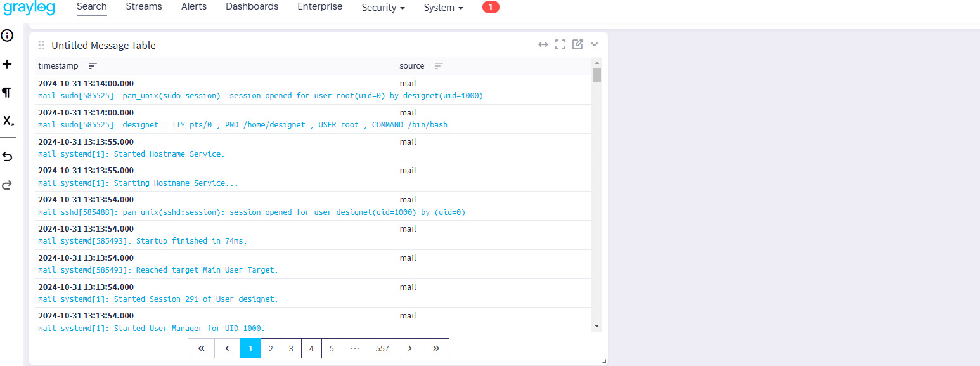Toggle widget width stretch arrows icon
Image resolution: width=980 pixels, height=366 pixels.
[x=543, y=44]
